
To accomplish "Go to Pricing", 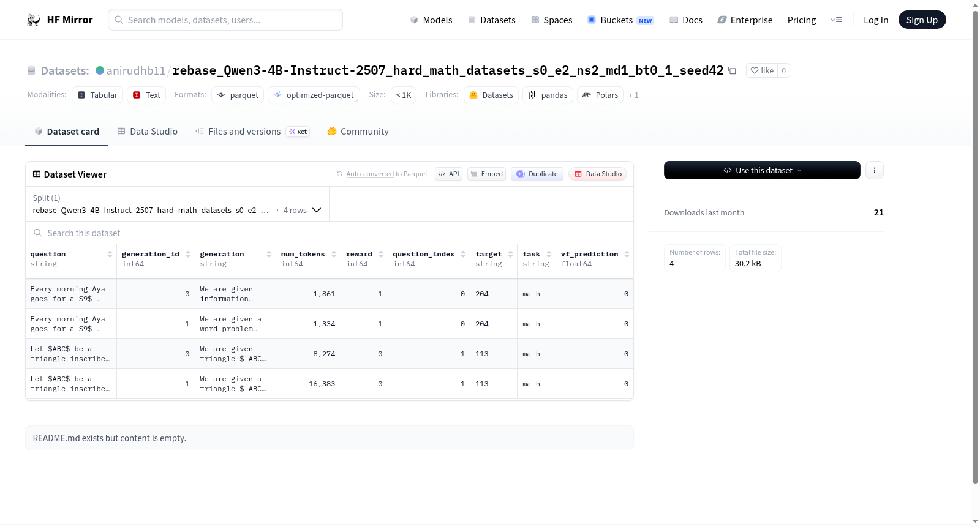I will point(802,20).
